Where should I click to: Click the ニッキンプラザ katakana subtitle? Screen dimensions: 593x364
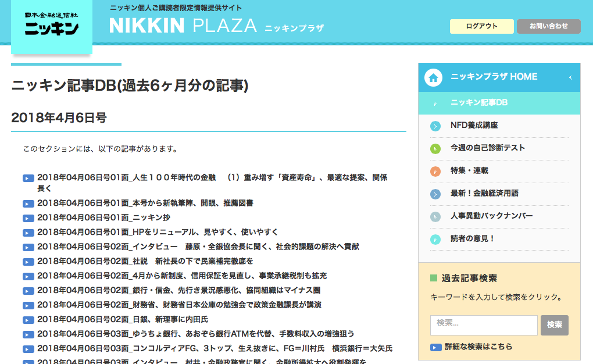click(x=294, y=28)
